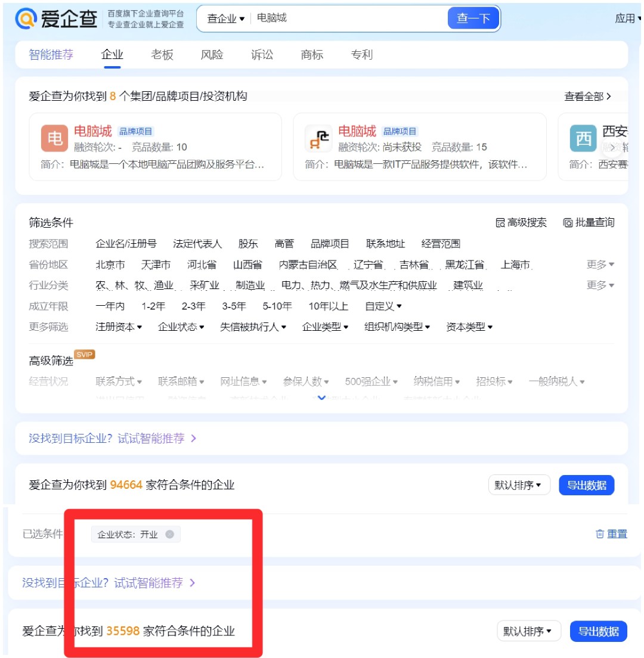
Task: Expand 更多 in the 省份地区 row
Action: pos(600,265)
